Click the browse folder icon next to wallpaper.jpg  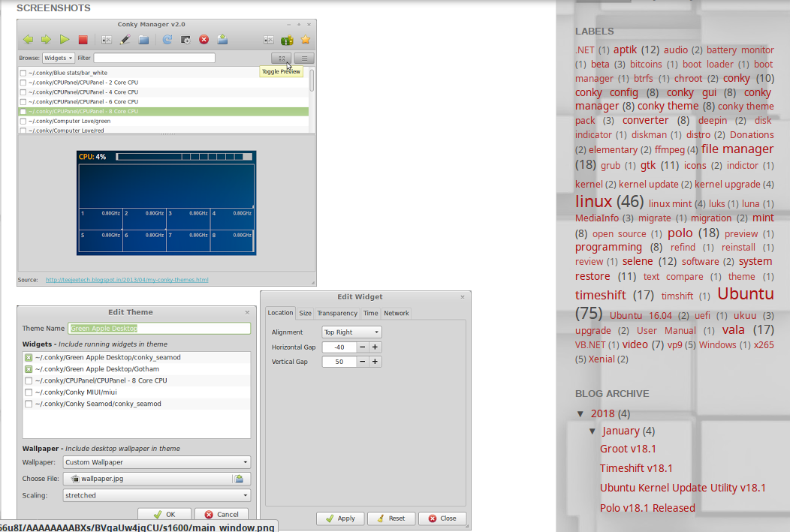pyautogui.click(x=240, y=479)
